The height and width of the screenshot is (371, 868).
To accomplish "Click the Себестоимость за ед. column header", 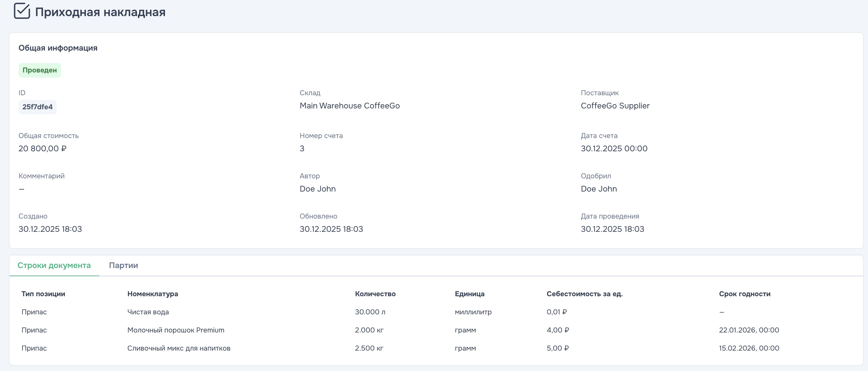I will coord(584,294).
